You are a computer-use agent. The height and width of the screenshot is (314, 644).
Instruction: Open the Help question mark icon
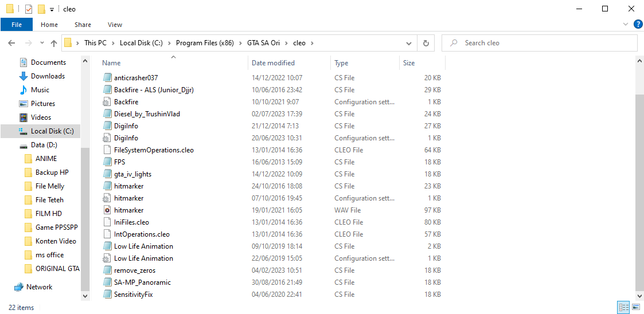638,24
